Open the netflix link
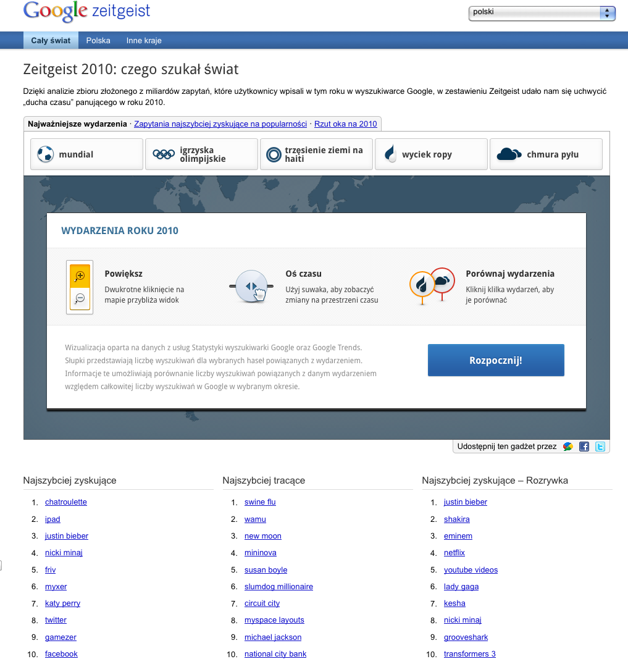Image resolution: width=628 pixels, height=672 pixels. click(x=454, y=552)
